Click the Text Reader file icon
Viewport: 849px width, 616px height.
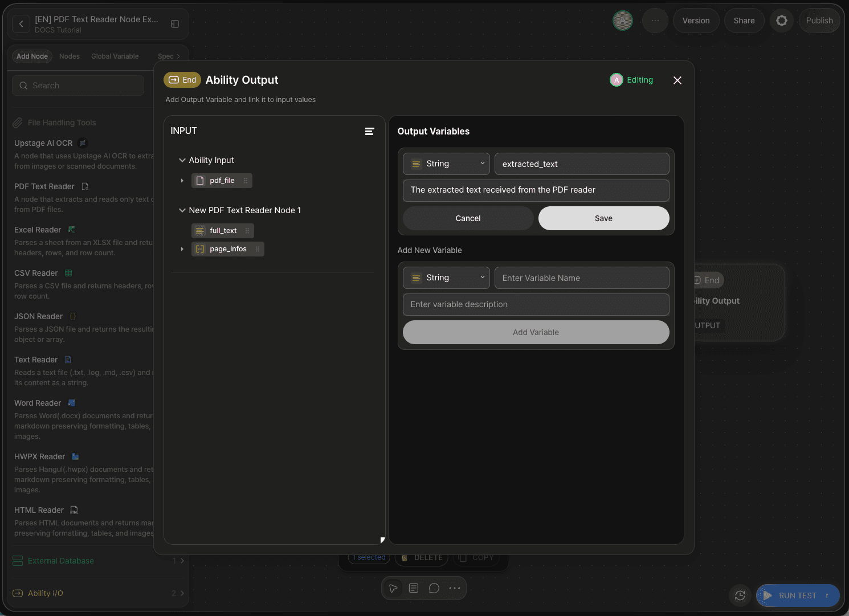68,360
